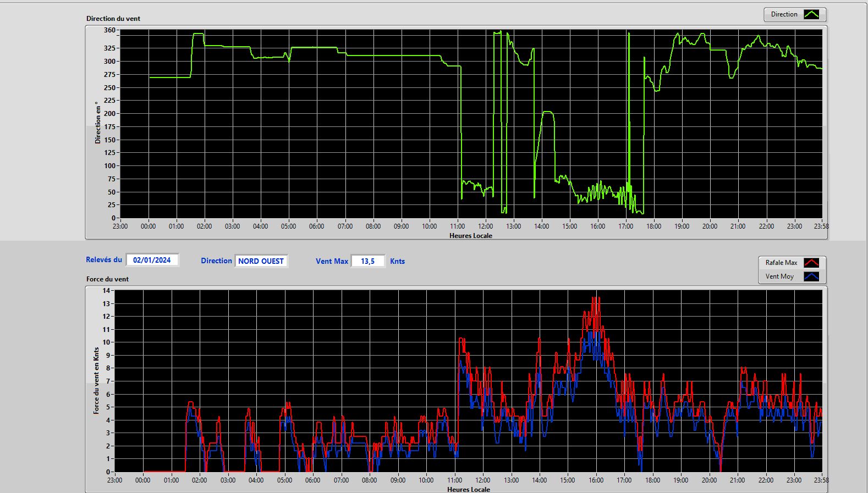Click the 75 tick on the direction axis
Screen dimensions: 868x493
point(112,179)
